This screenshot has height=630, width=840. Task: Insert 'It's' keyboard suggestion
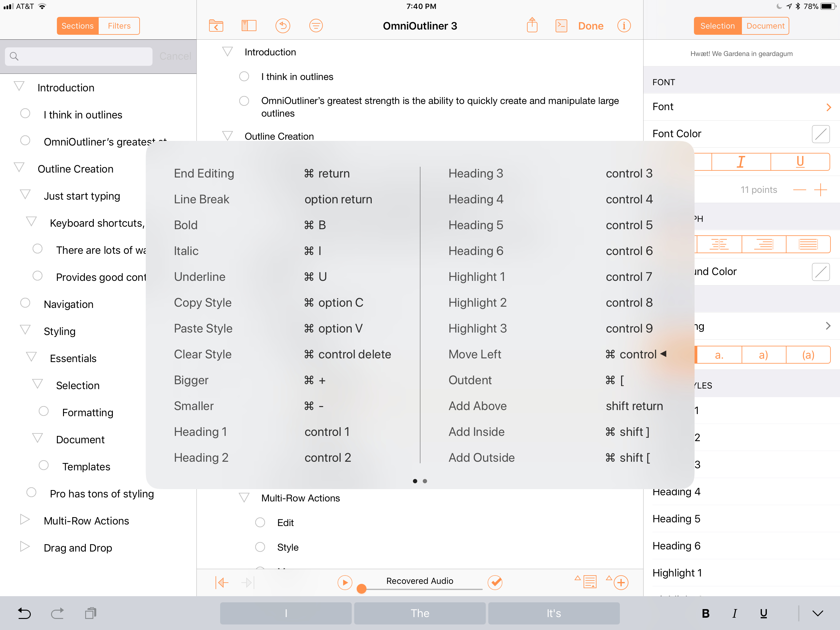tap(554, 613)
